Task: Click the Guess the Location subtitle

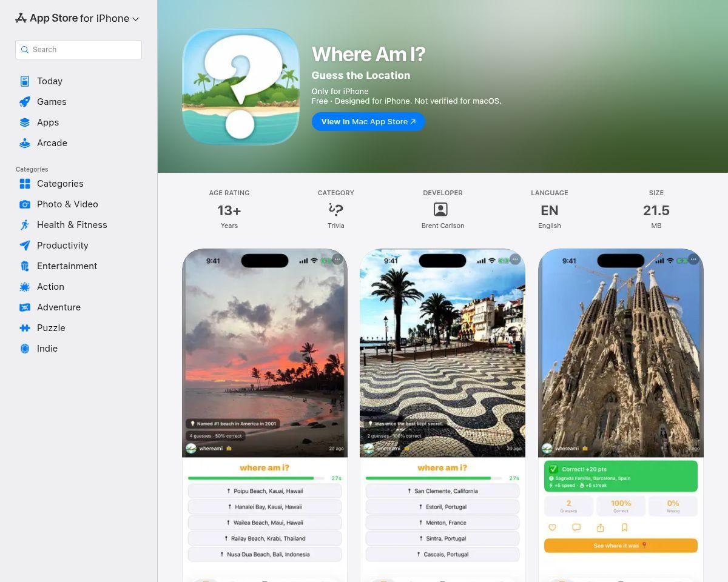Action: tap(361, 75)
